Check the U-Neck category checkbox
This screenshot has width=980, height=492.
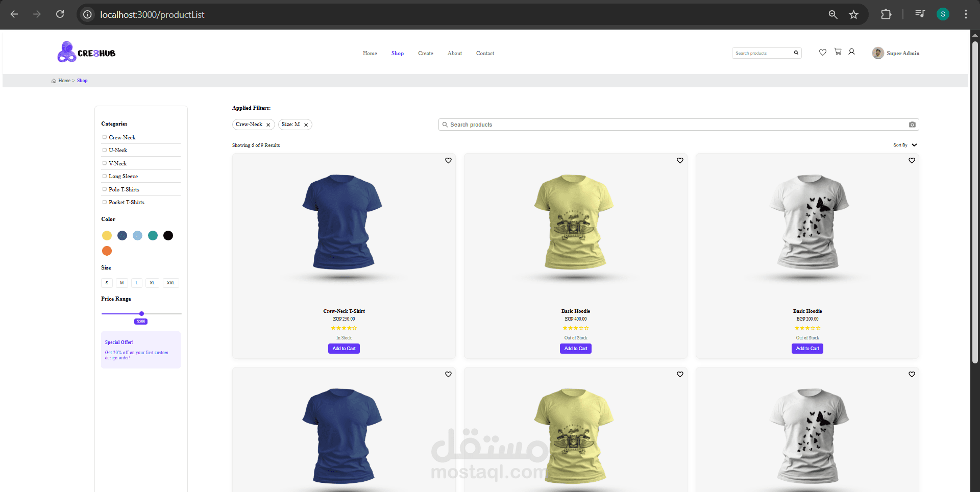tap(105, 150)
